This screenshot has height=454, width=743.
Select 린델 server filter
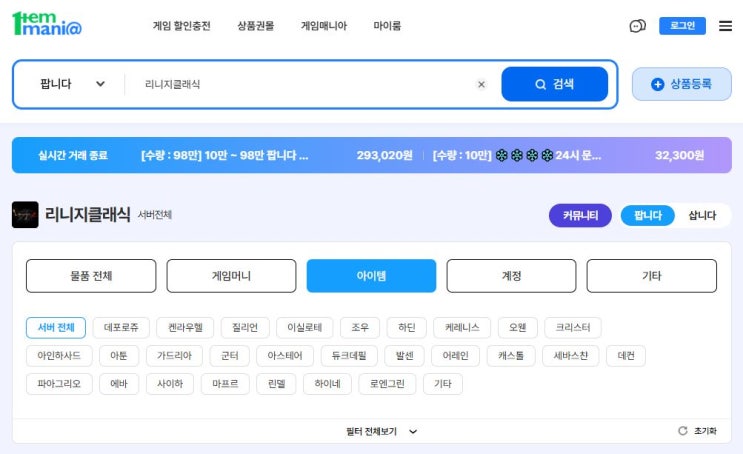(276, 384)
